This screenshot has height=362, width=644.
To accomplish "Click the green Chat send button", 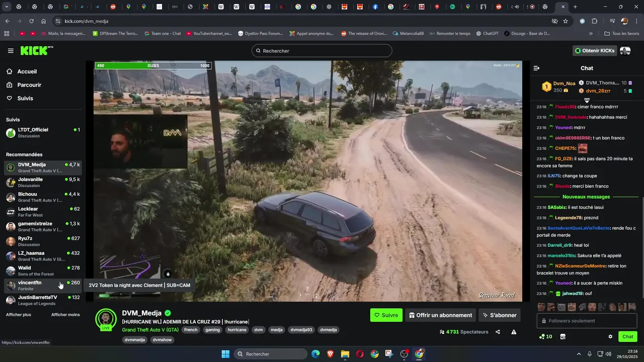I will pyautogui.click(x=627, y=336).
